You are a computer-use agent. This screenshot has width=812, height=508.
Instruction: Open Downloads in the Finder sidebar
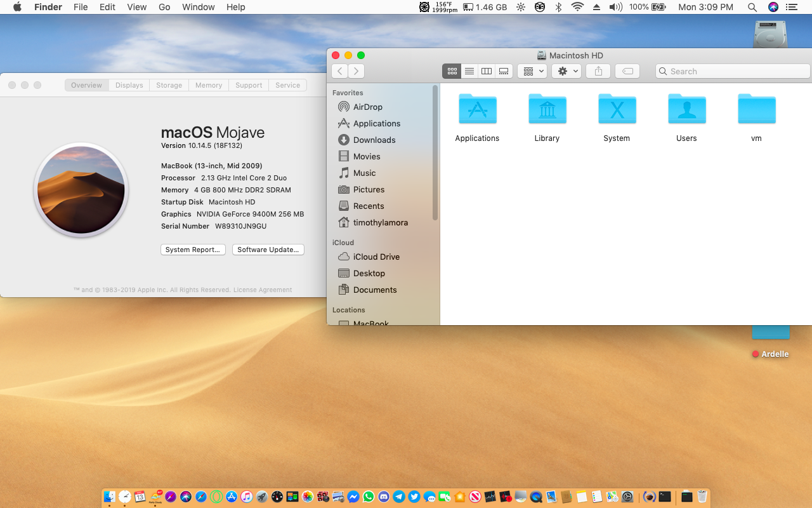click(x=374, y=140)
